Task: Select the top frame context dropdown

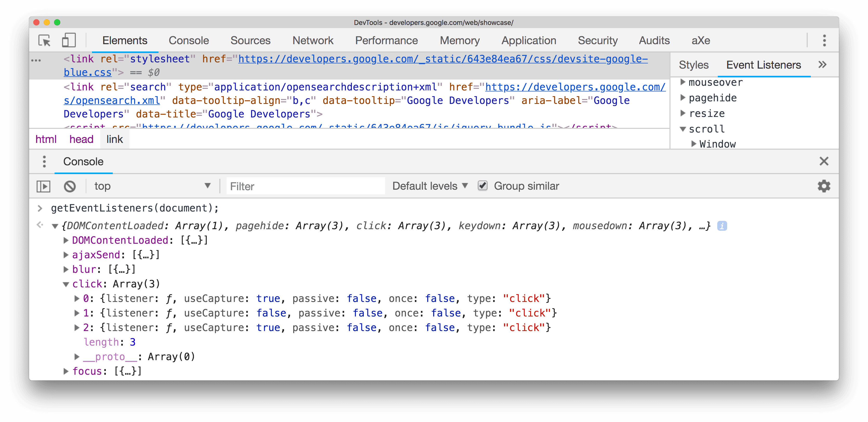Action: click(152, 186)
